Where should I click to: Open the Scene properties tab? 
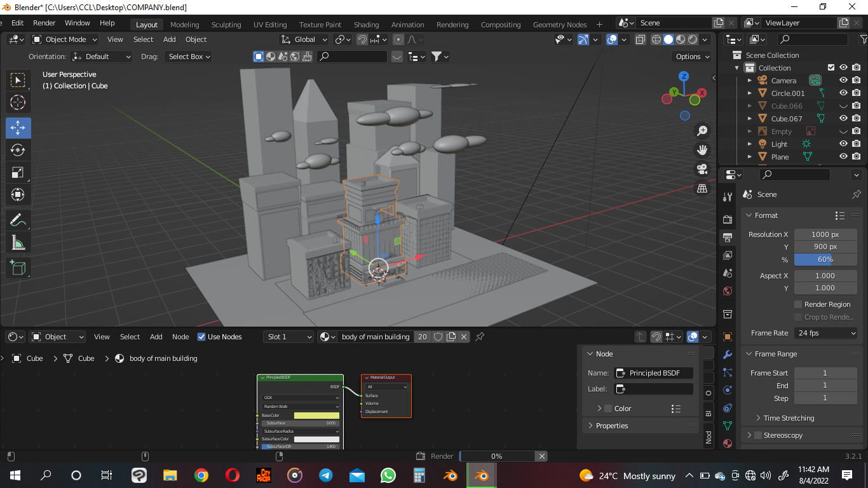tap(728, 273)
